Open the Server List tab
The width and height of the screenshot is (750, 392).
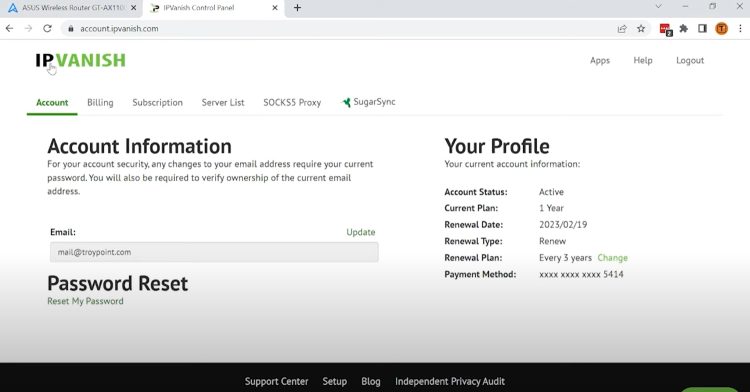[x=223, y=102]
